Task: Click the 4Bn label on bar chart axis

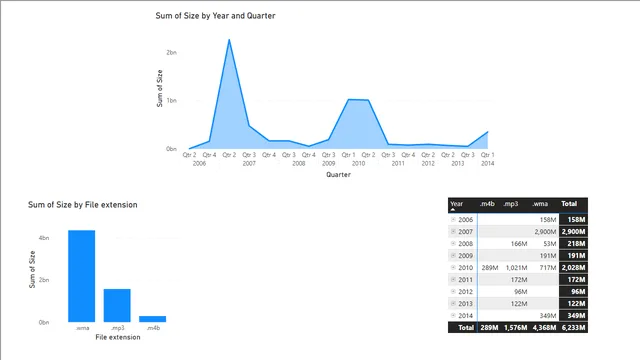Action: (x=44, y=238)
